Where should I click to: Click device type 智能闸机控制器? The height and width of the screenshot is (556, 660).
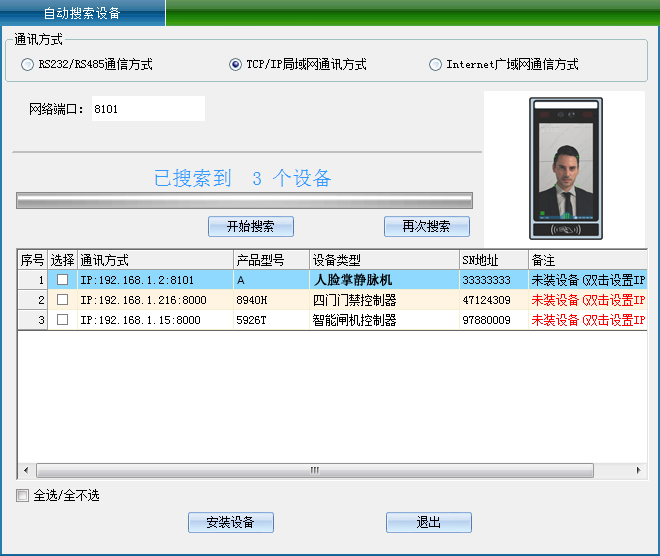click(384, 320)
